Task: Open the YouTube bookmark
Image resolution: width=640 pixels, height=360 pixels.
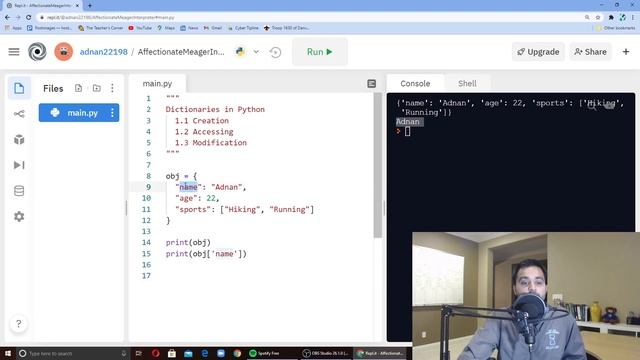Action: (140, 28)
